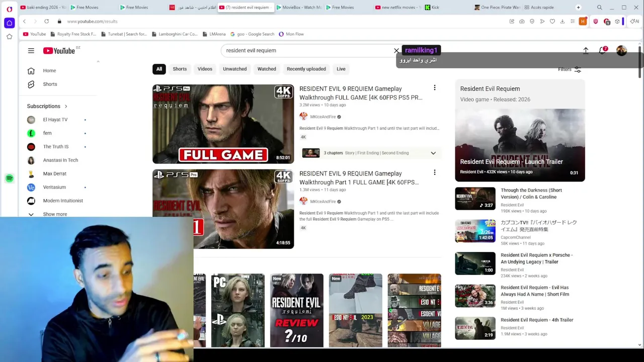Viewport: 644px width, 362px height.
Task: Open the downloads icon in toolbar
Action: pos(562,21)
